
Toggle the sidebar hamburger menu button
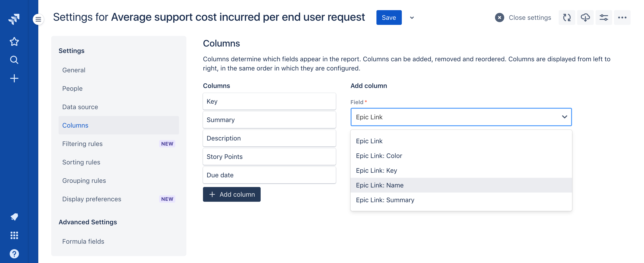[38, 19]
